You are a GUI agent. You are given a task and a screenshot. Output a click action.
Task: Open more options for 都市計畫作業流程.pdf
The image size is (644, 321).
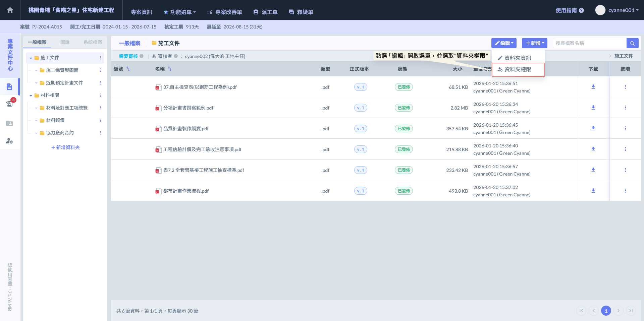point(625,191)
